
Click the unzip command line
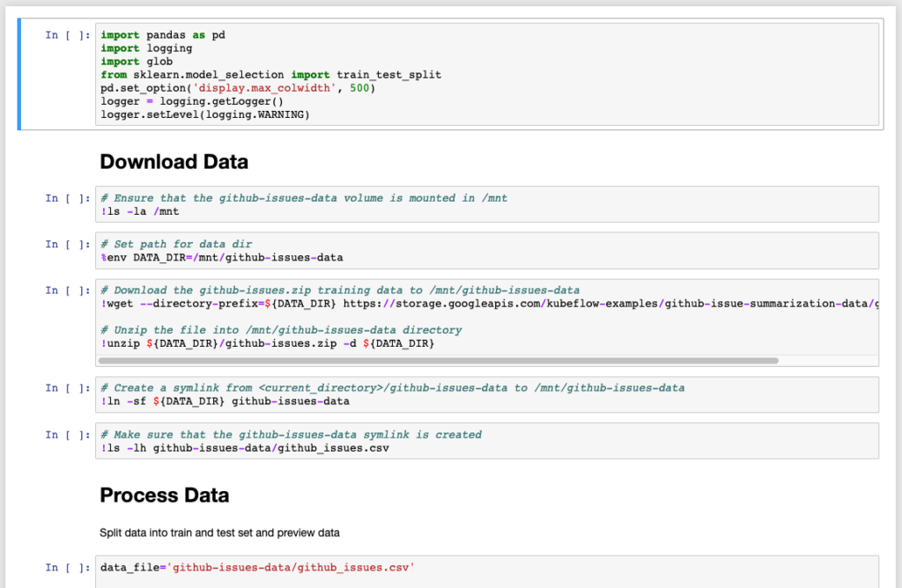pyautogui.click(x=268, y=343)
